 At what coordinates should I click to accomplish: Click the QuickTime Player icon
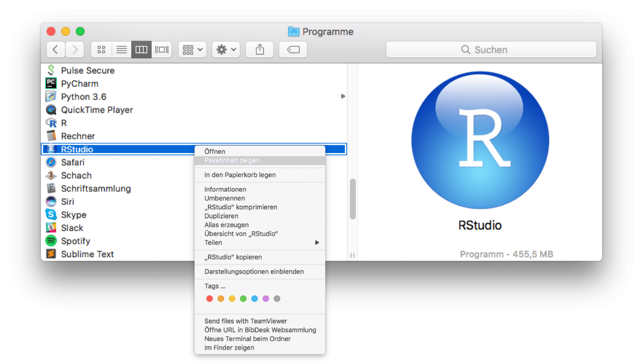tap(51, 110)
